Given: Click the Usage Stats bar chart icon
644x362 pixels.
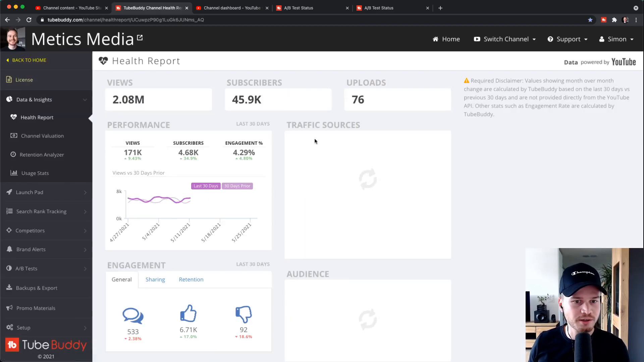Looking at the screenshot, I should [14, 173].
